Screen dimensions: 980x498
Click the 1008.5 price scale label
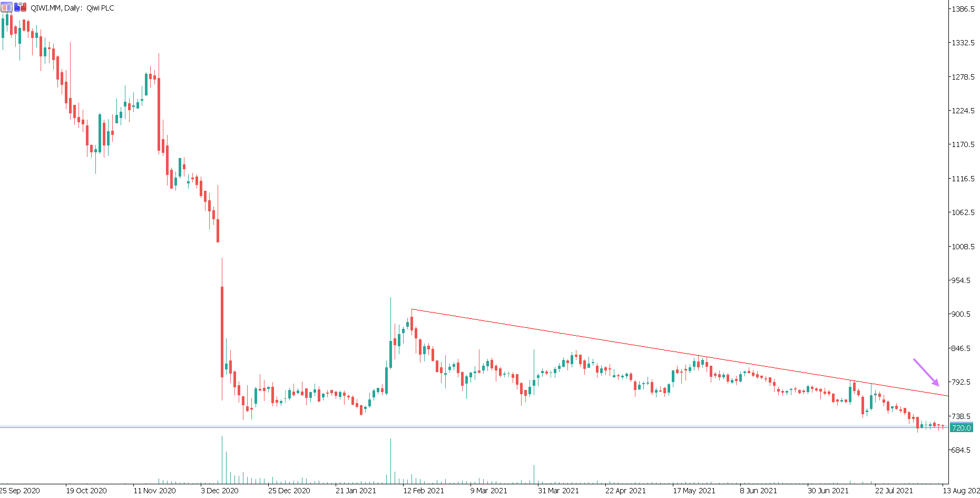[962, 247]
